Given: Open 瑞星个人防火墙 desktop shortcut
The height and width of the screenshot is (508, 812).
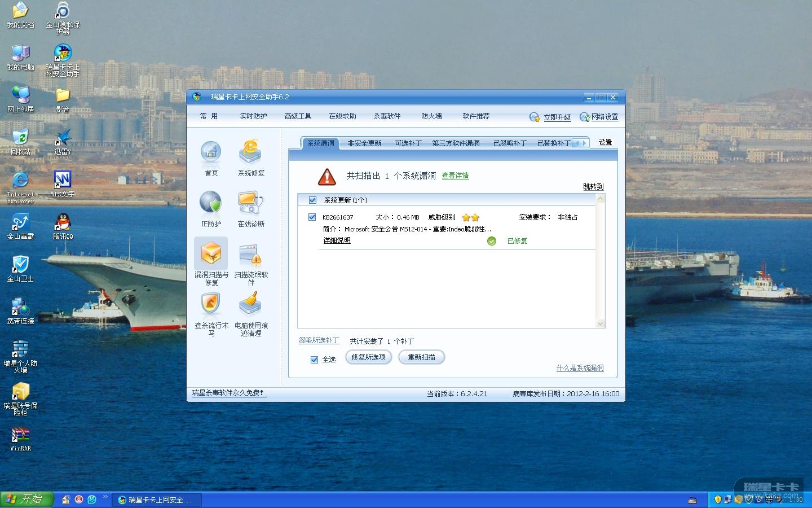Looking at the screenshot, I should 20,357.
